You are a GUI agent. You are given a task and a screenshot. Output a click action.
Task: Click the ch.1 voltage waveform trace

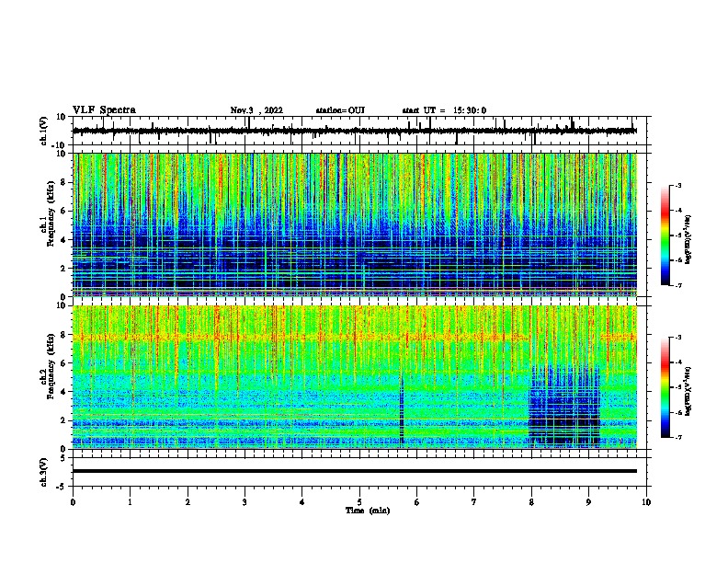(x=354, y=131)
